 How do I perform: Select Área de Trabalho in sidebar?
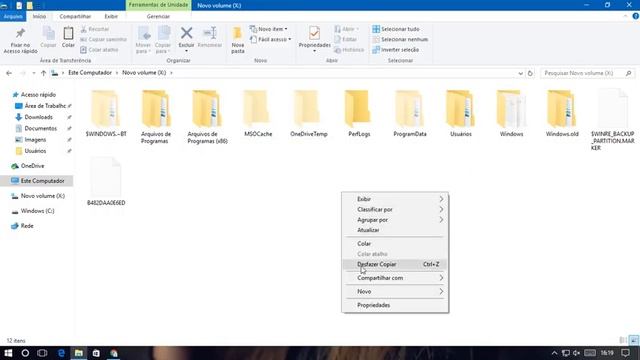43,106
